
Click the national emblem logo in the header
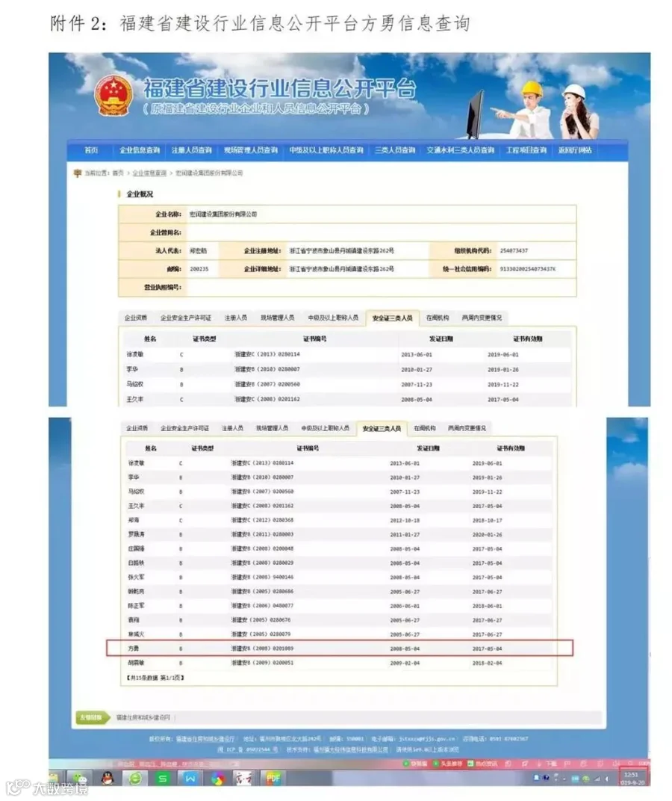113,96
